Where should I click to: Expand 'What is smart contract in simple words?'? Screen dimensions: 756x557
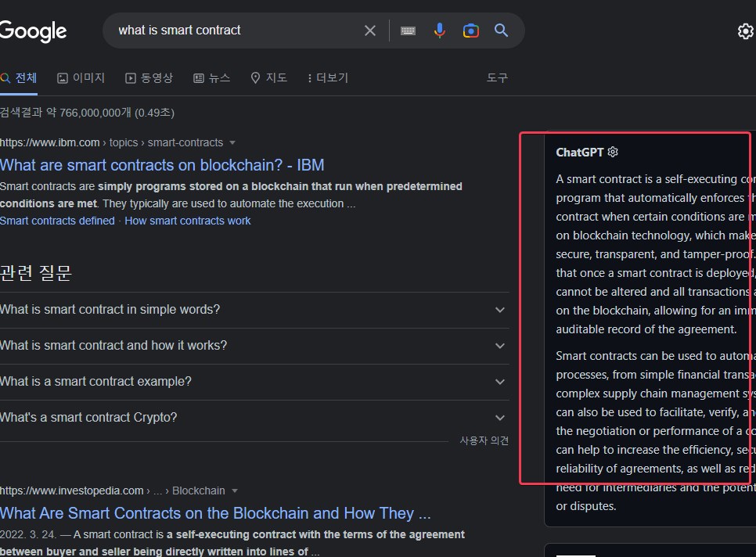[254, 310]
